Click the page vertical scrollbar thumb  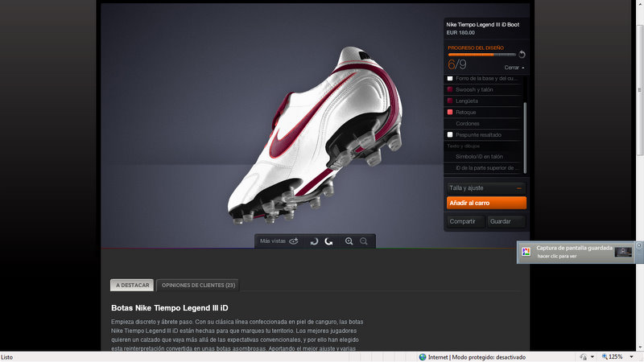639,89
